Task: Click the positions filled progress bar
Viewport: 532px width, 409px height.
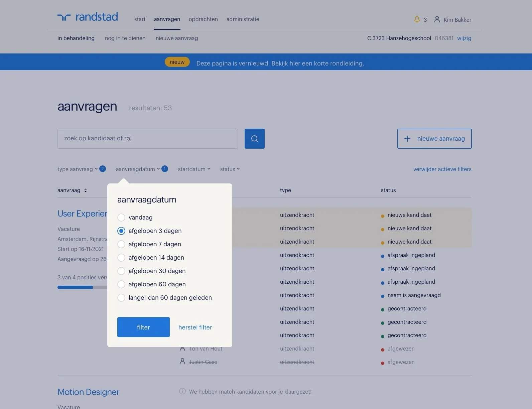Action: (x=83, y=287)
